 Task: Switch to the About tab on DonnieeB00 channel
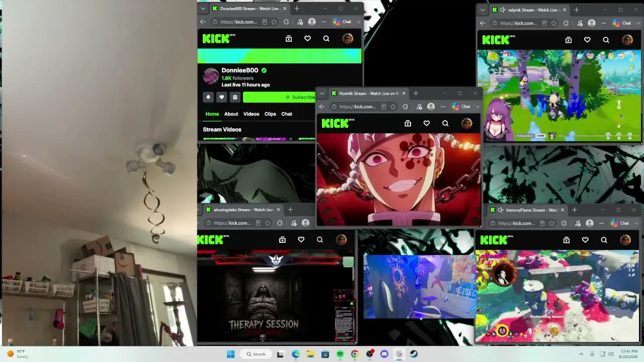click(x=231, y=114)
